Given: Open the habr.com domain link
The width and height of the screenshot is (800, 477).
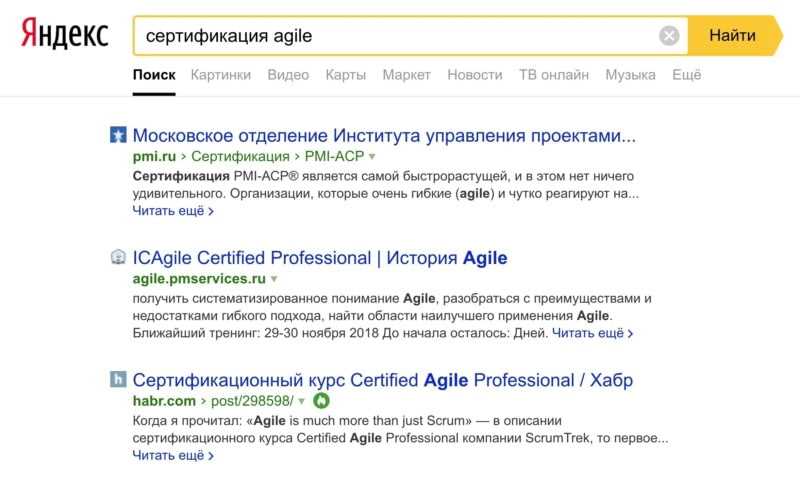Looking at the screenshot, I should click(164, 401).
